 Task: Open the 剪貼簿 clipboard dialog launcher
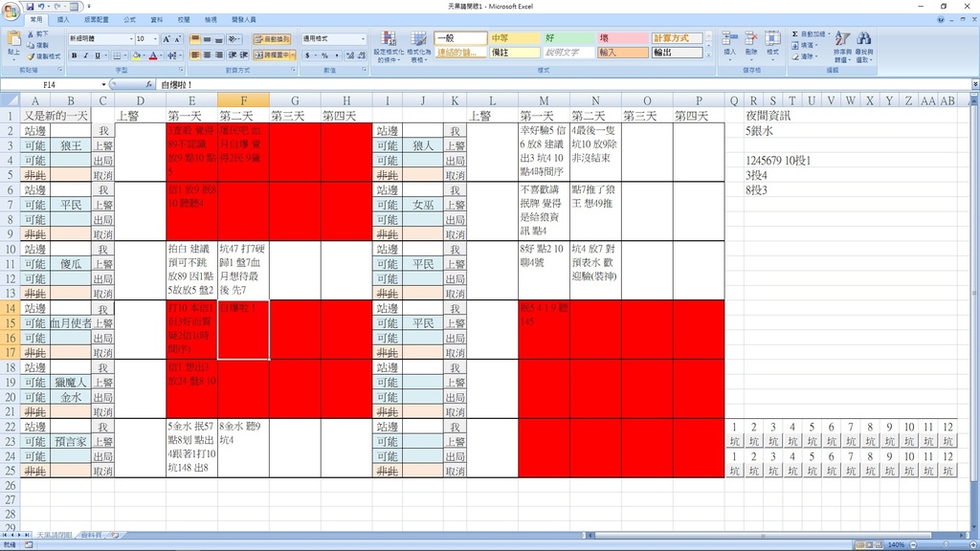point(60,70)
